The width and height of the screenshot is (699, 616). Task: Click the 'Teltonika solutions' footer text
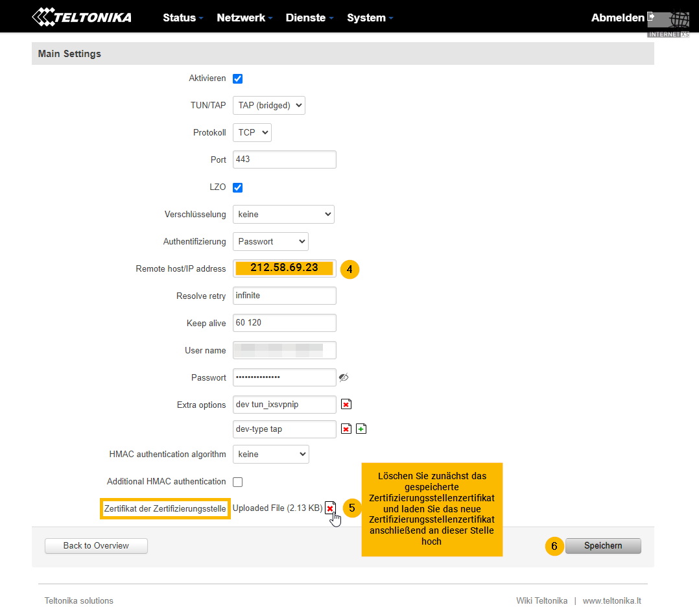79,601
